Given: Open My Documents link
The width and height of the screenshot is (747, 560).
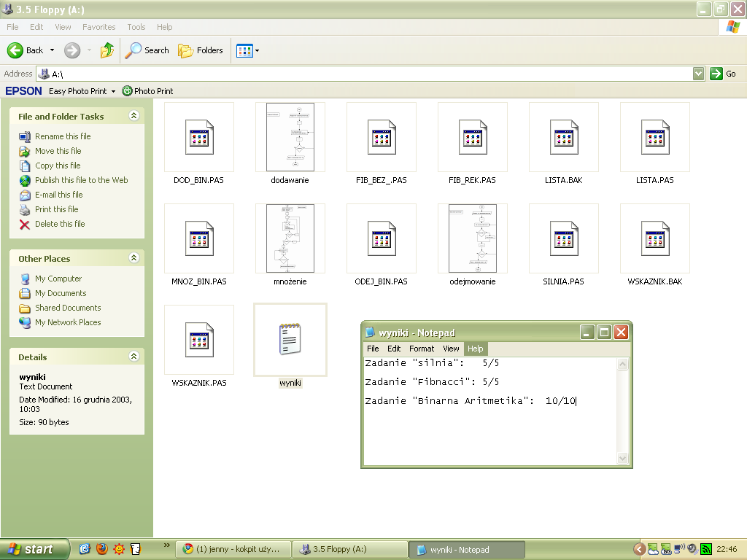Looking at the screenshot, I should pos(61,293).
